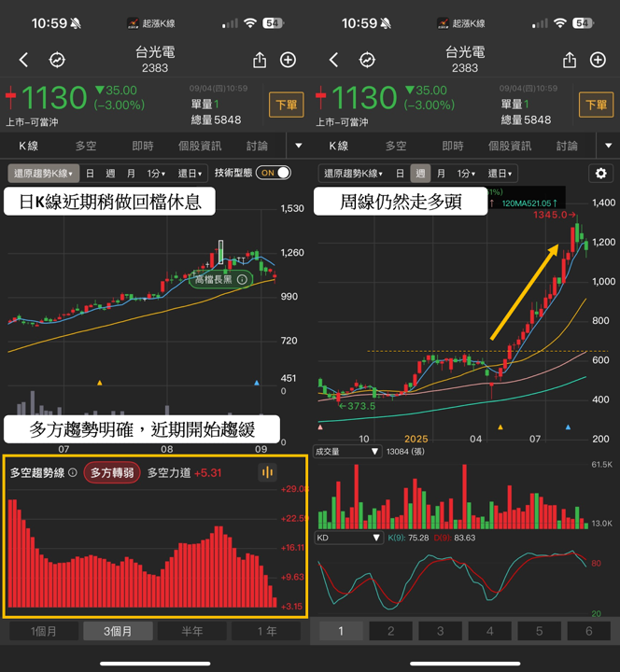Select 週 period on left chart
Image resolution: width=620 pixels, height=672 pixels.
[x=110, y=174]
